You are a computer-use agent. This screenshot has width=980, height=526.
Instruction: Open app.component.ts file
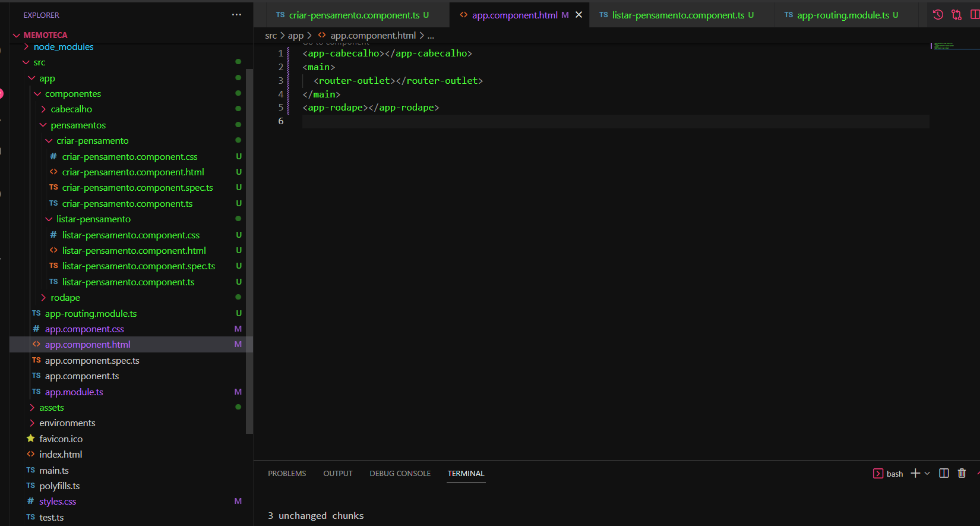point(82,376)
